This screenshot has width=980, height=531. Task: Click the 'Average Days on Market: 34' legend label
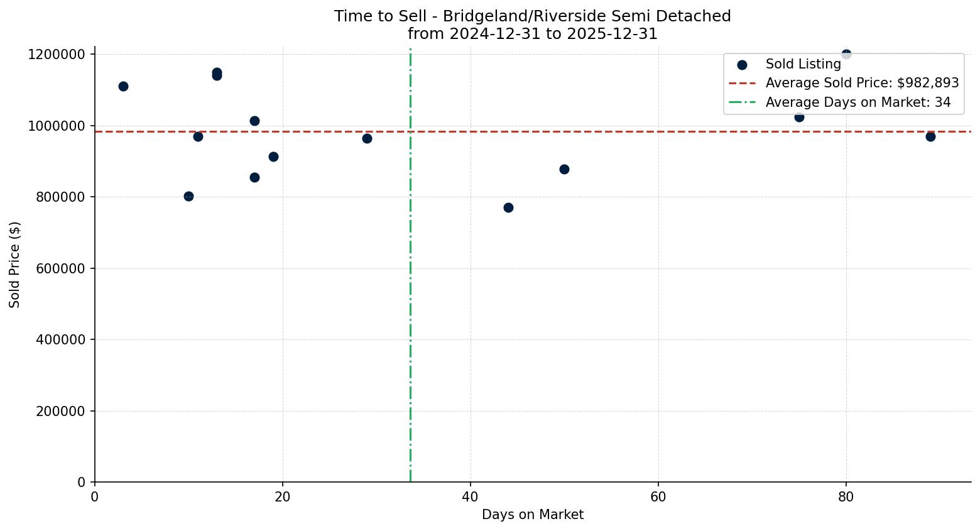[857, 102]
